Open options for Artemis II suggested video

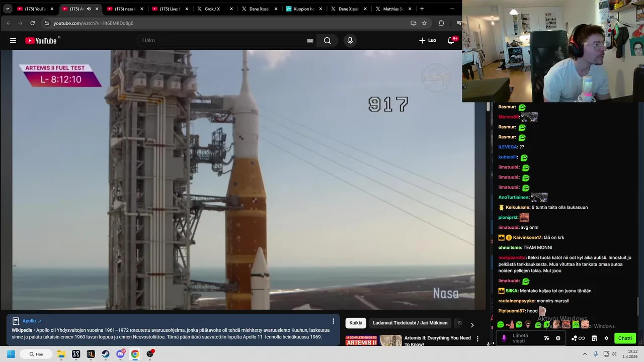click(x=477, y=339)
